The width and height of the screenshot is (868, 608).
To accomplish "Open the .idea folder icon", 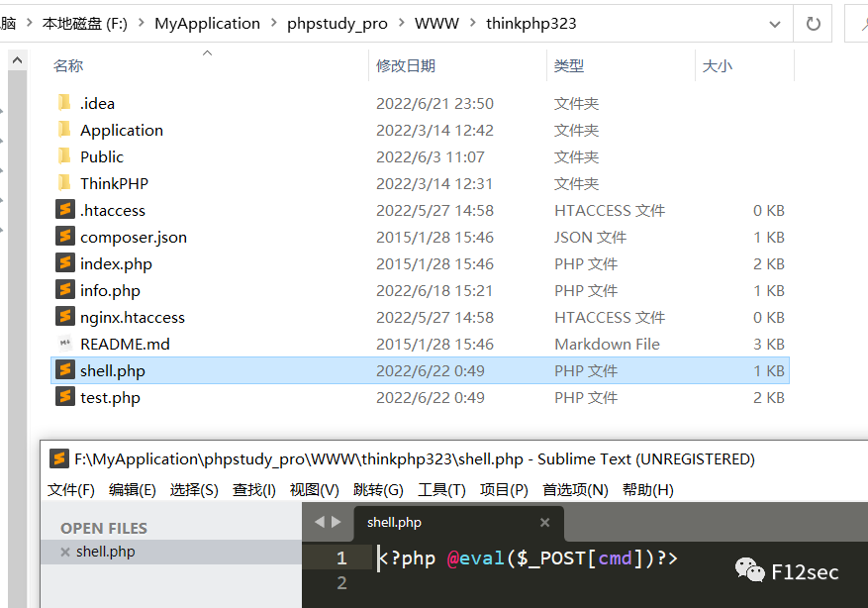I will click(64, 103).
